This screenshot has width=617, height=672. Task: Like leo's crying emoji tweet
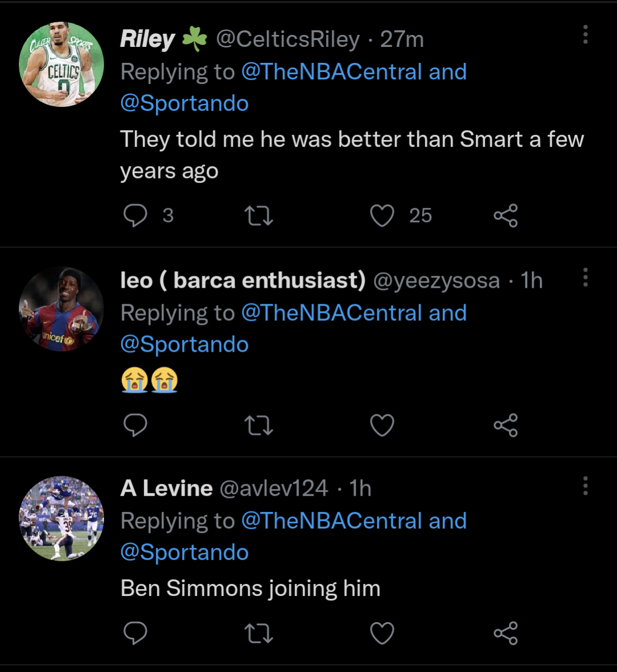[x=382, y=425]
